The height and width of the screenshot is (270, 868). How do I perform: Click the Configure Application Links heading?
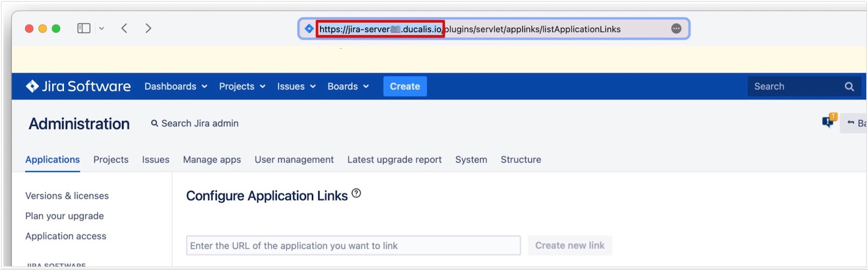267,196
